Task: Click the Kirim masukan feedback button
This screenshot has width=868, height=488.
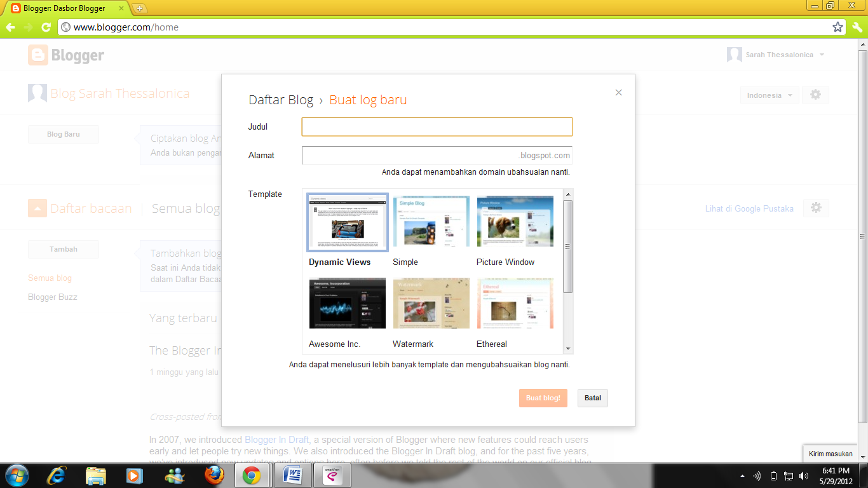Action: [x=831, y=454]
